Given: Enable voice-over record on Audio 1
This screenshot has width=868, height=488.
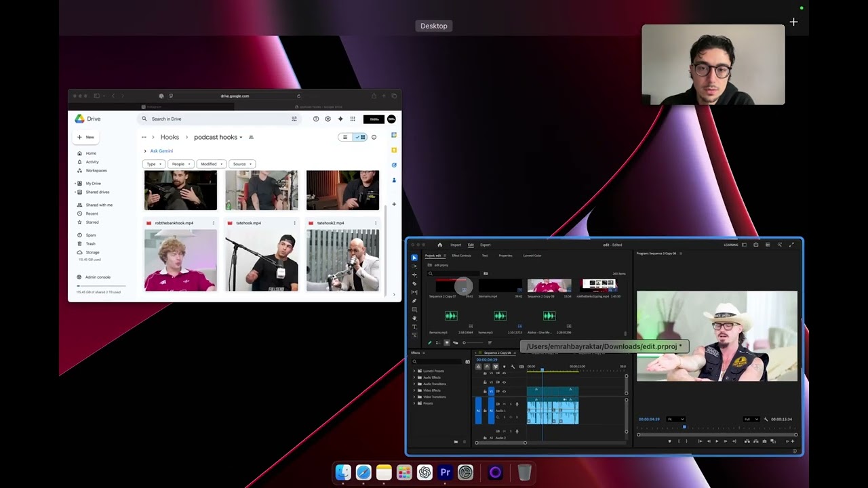Looking at the screenshot, I should click(517, 404).
